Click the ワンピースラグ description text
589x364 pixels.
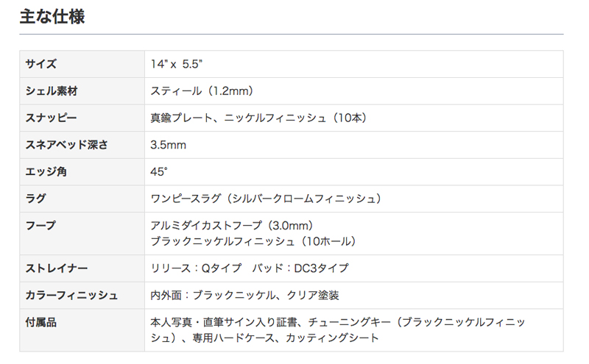coord(266,199)
